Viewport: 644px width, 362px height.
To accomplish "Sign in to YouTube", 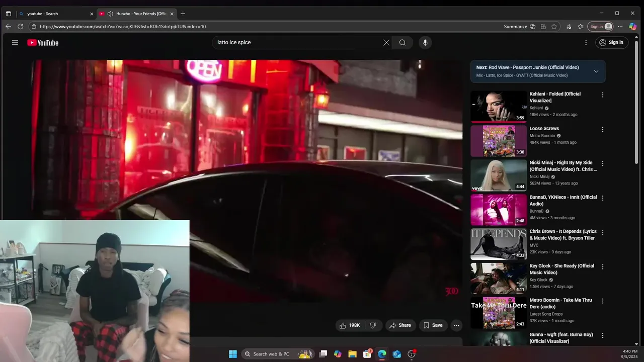I will [611, 43].
